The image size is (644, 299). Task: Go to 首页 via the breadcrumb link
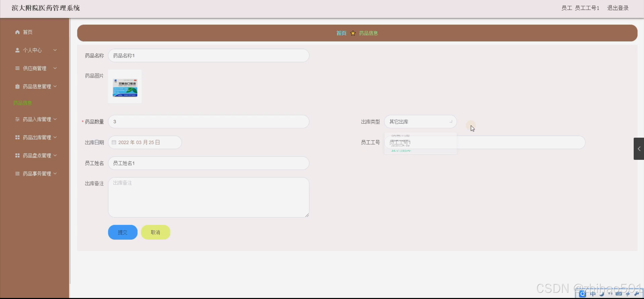(x=341, y=33)
